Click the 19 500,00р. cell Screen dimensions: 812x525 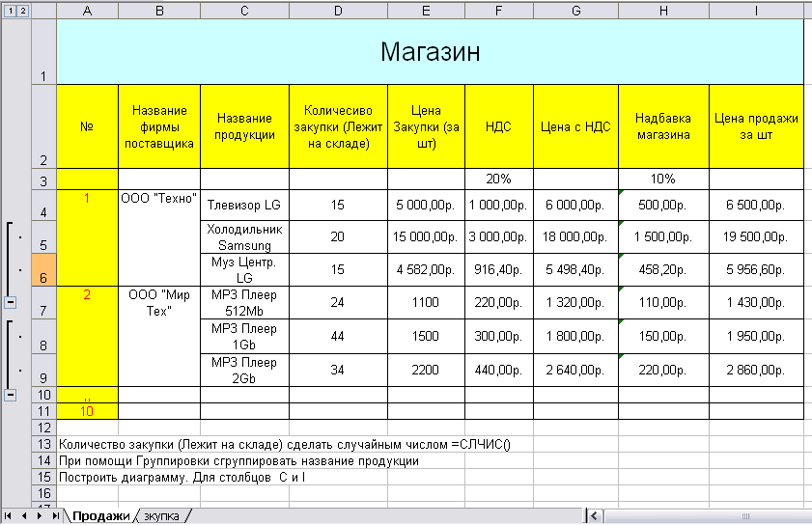coord(756,237)
